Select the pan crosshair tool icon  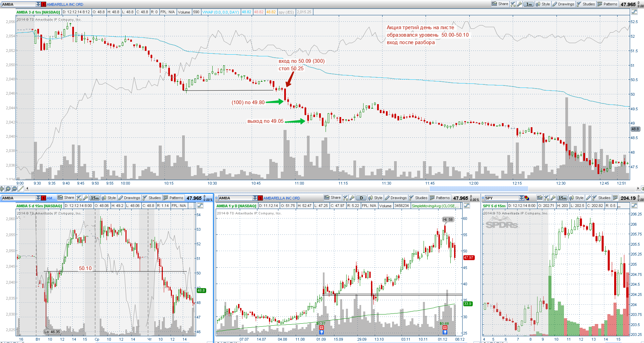point(2,189)
